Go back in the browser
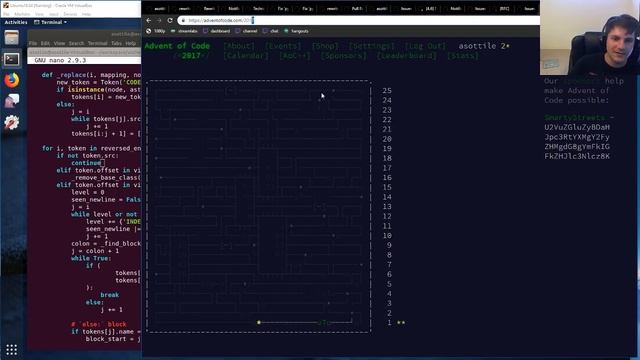 tap(149, 20)
